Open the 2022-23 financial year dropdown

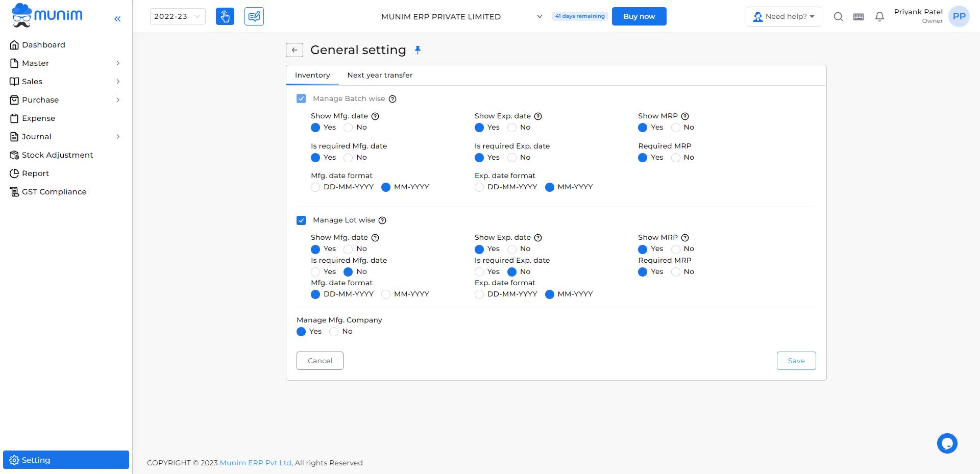coord(178,16)
